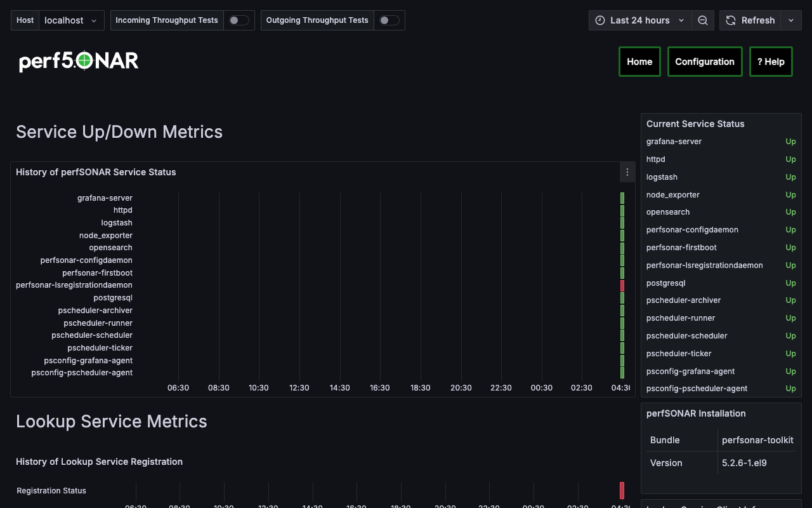Open the ? Help button
This screenshot has height=508, width=812.
771,62
